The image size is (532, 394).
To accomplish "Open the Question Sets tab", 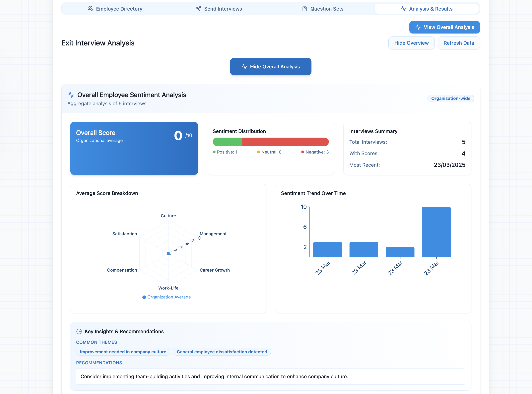I will click(x=323, y=9).
